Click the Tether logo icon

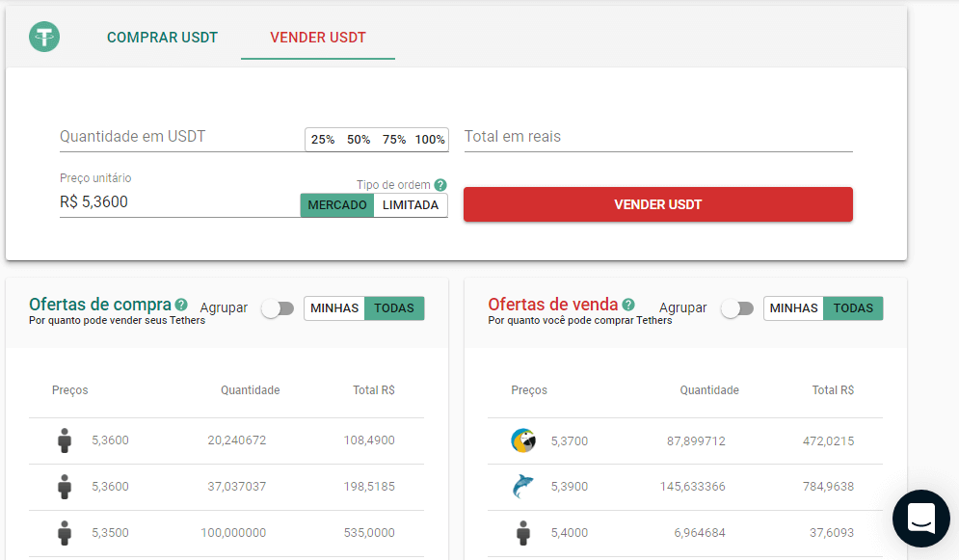[x=44, y=37]
